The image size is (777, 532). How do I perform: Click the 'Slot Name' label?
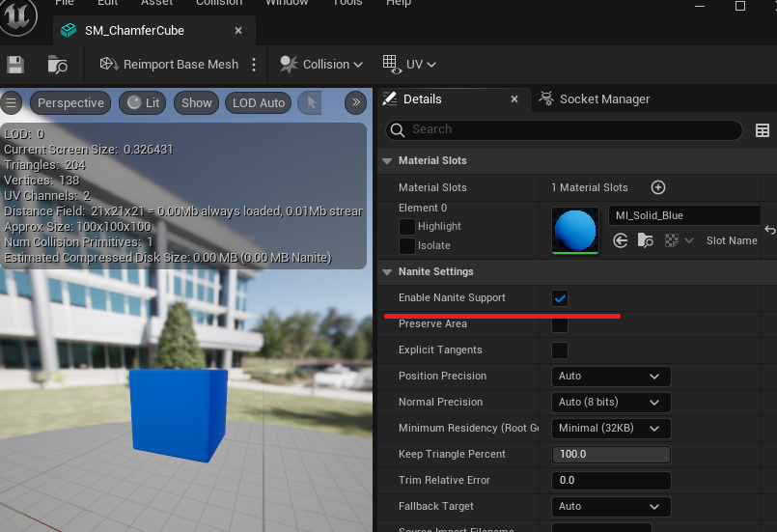(x=732, y=241)
